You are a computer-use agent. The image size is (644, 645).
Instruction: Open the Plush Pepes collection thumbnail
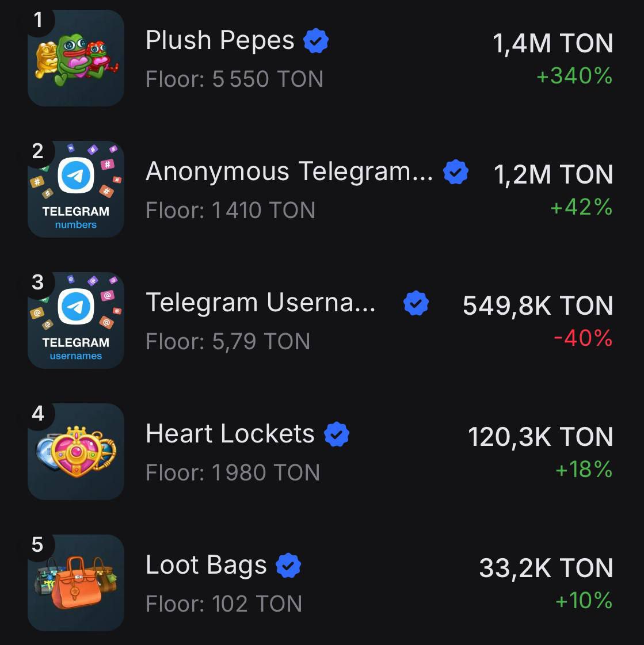[x=76, y=58]
